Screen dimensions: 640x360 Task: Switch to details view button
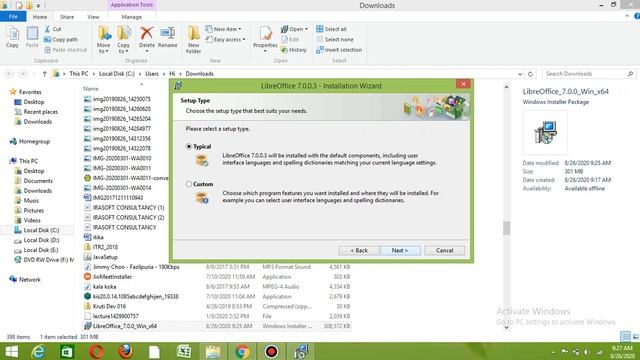(625, 337)
